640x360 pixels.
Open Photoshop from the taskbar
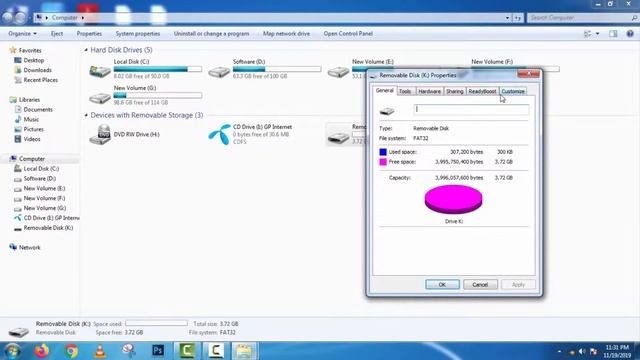[x=158, y=351]
